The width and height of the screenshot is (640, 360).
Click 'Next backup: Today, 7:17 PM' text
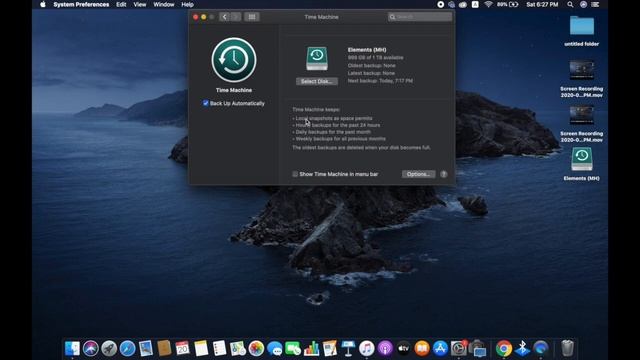(x=380, y=81)
